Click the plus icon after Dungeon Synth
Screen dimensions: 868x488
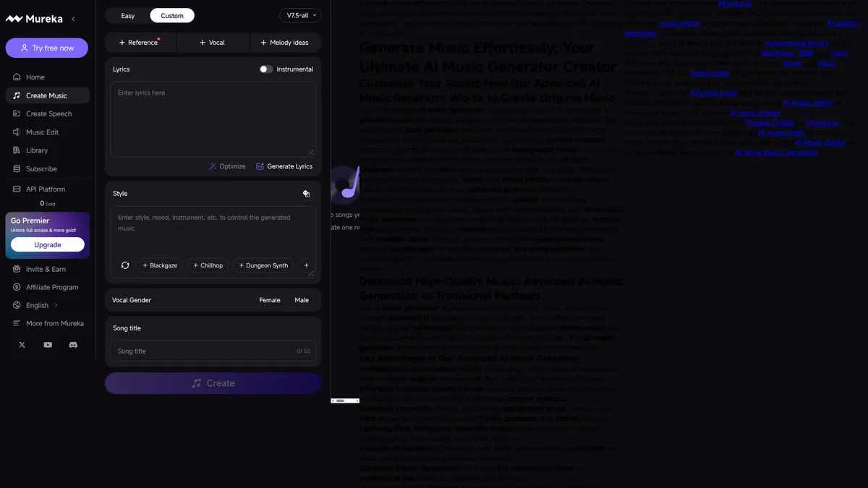pos(306,265)
